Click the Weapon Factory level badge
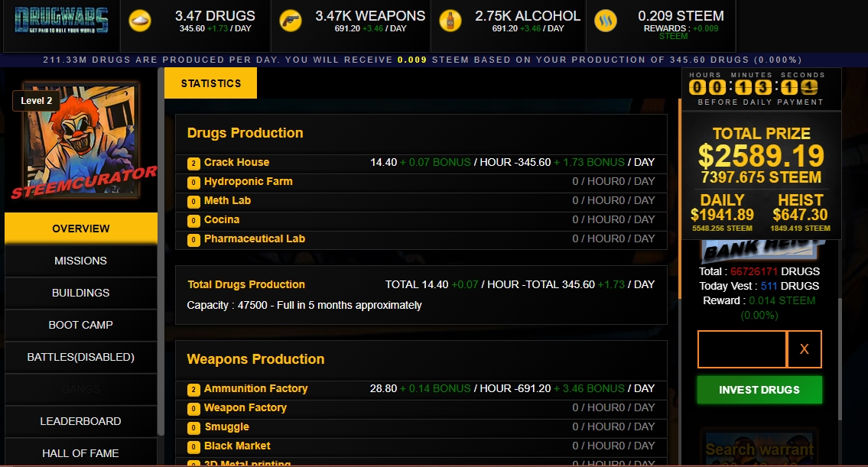 point(193,409)
